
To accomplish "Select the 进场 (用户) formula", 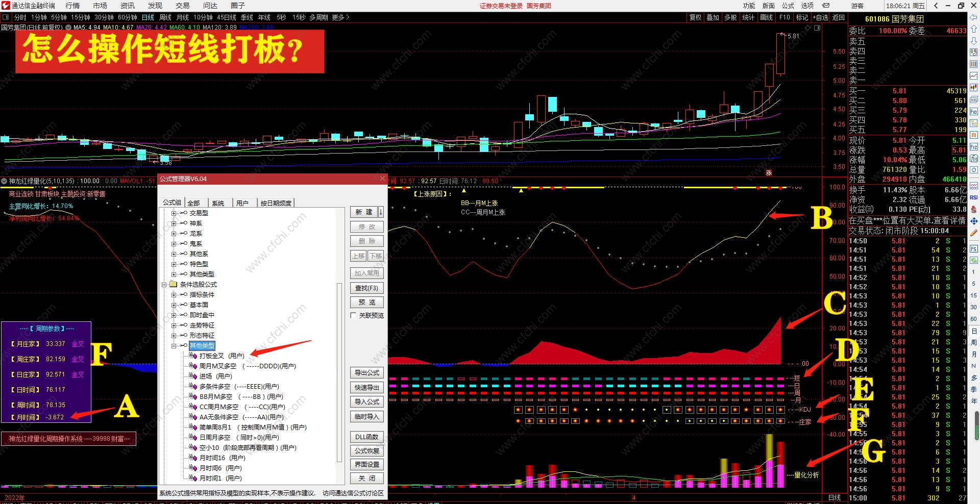I will pyautogui.click(x=215, y=376).
